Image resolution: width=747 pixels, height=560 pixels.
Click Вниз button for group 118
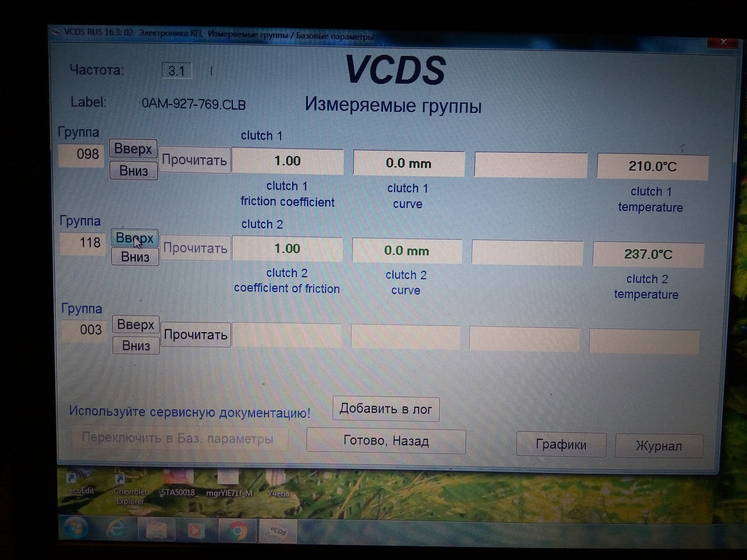click(x=135, y=257)
